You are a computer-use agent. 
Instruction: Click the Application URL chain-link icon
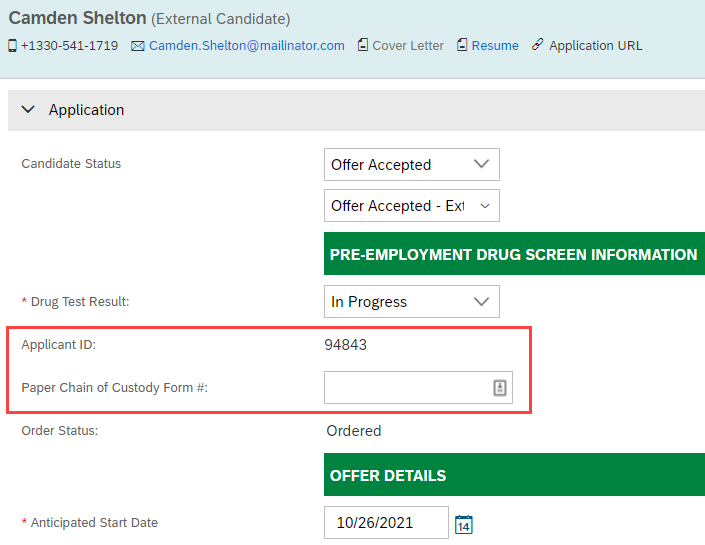[x=537, y=45]
